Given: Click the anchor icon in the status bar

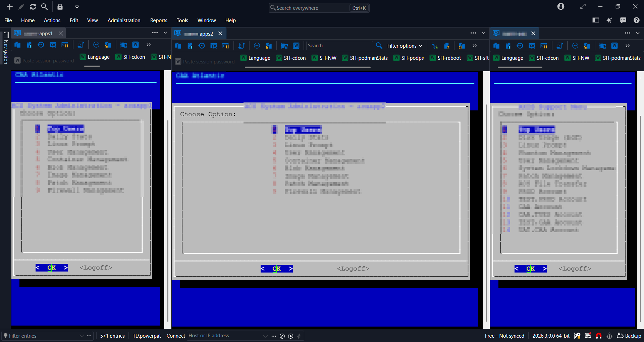Looking at the screenshot, I should (x=609, y=336).
